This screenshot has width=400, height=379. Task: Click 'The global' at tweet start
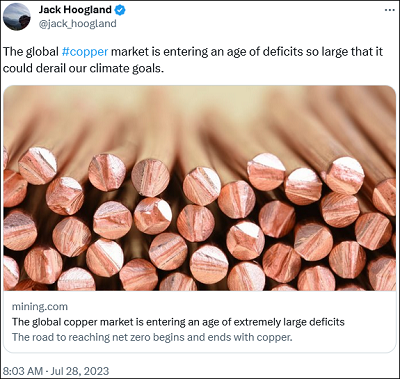(31, 52)
